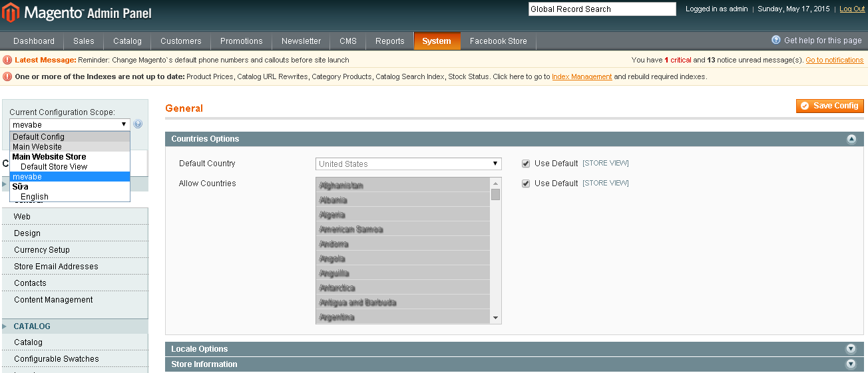
Task: Click the Allow Countries list scrollbar down arrow
Action: pos(495,318)
